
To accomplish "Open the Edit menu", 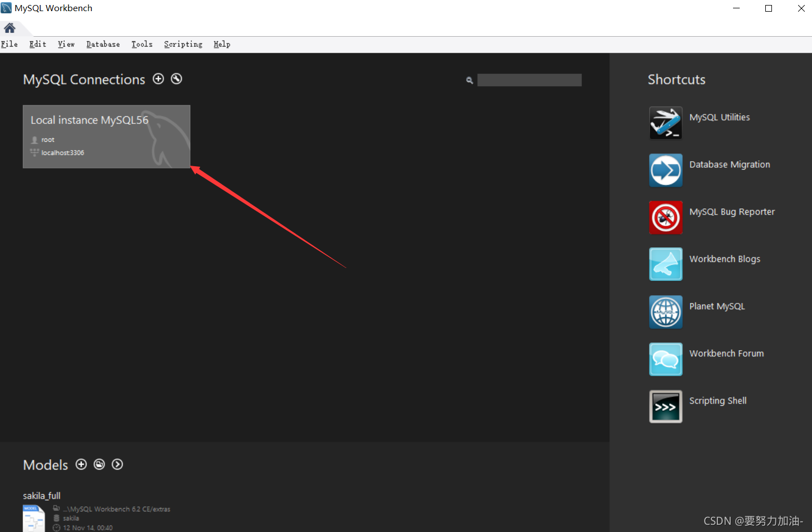I will point(38,44).
